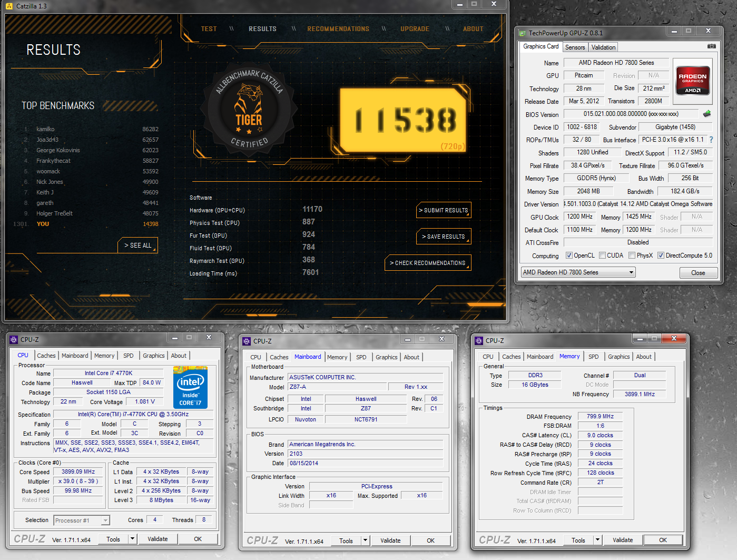This screenshot has width=737, height=560.
Task: Toggle the OpenCL checkbox in GPU-Z
Action: click(569, 256)
